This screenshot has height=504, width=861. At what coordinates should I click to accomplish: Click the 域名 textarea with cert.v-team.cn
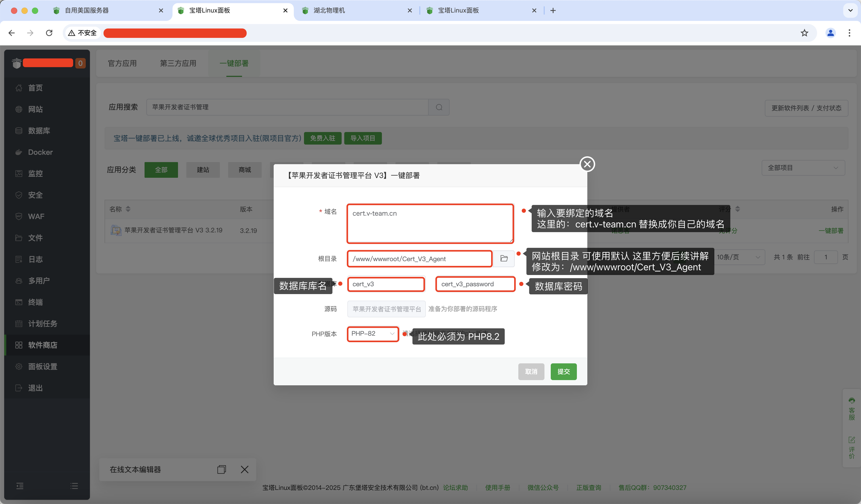click(x=430, y=224)
